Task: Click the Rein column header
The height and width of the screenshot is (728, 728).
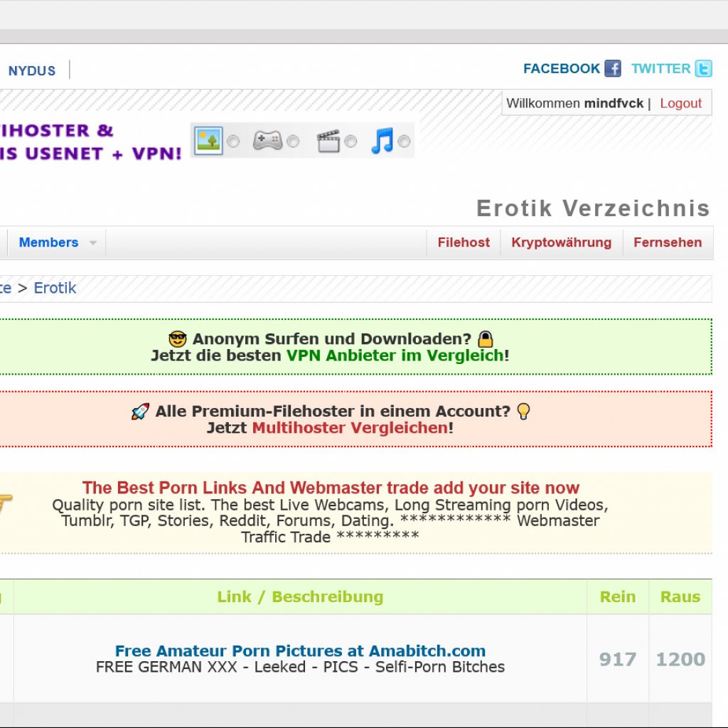Action: pyautogui.click(x=617, y=596)
